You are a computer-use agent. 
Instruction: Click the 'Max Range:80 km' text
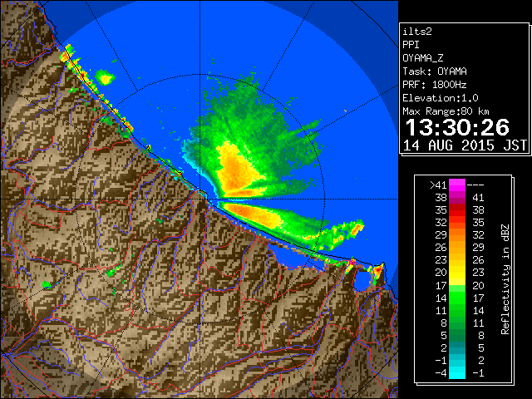click(x=446, y=111)
